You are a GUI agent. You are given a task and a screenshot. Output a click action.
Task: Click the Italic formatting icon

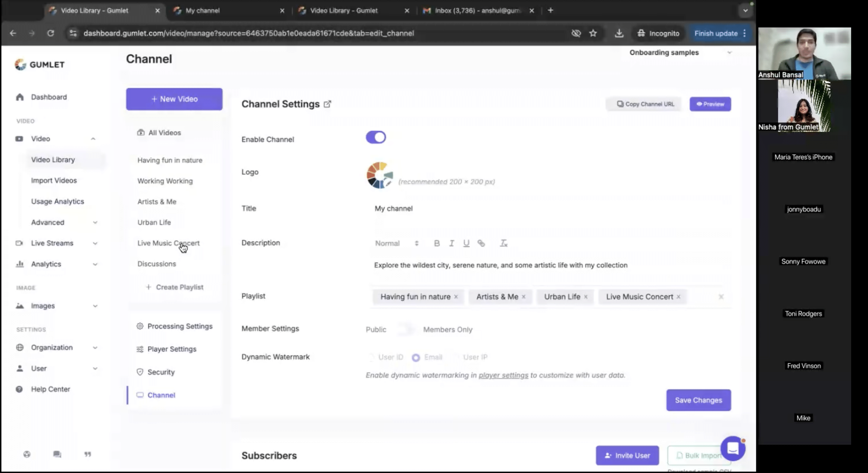[451, 243]
